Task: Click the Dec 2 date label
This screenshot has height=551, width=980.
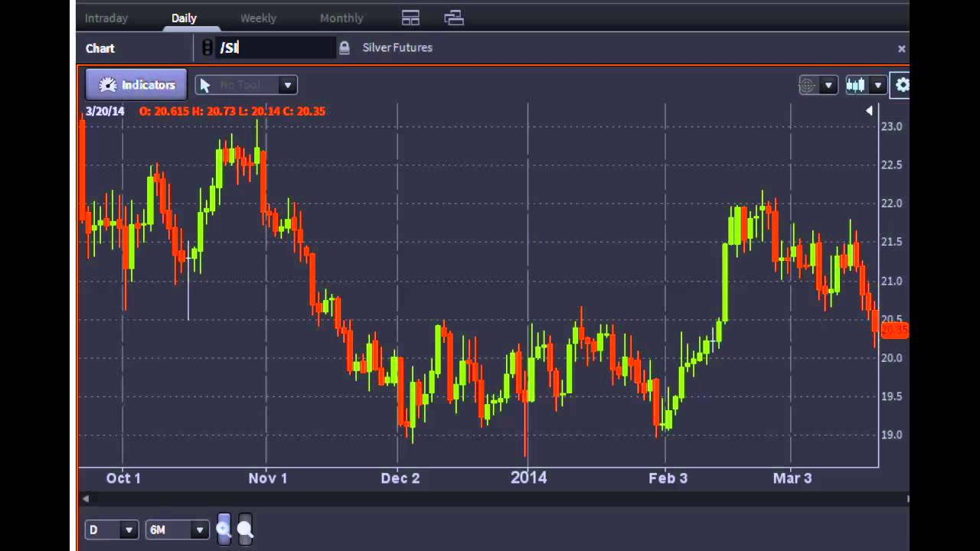Action: (x=400, y=478)
